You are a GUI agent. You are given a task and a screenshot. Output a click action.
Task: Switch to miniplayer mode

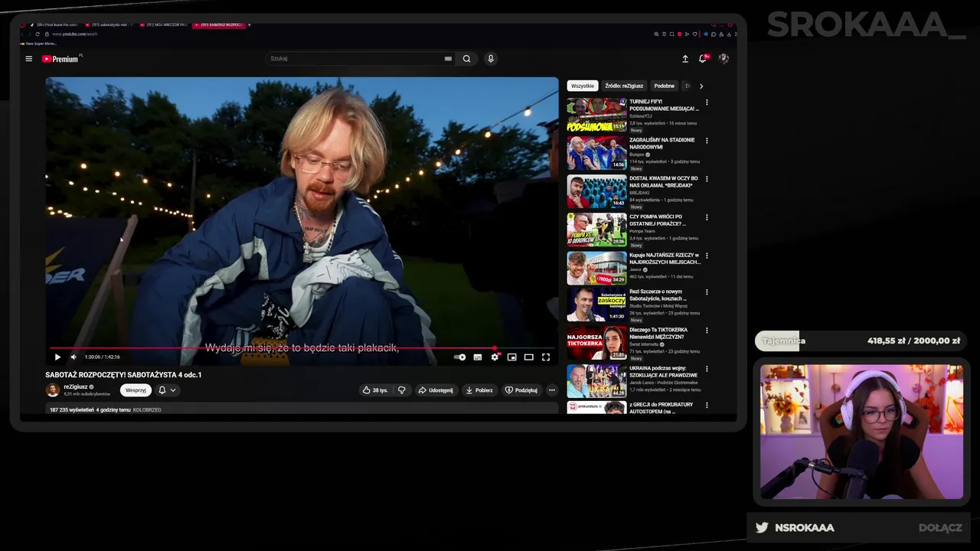click(511, 357)
